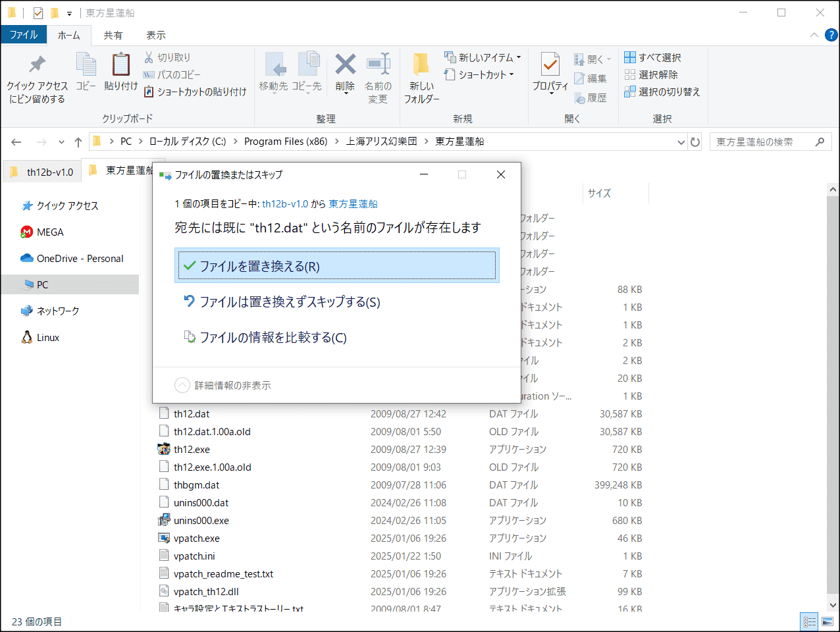Click the Properties (プロパティ) icon
Image resolution: width=840 pixels, height=632 pixels.
coord(550,65)
